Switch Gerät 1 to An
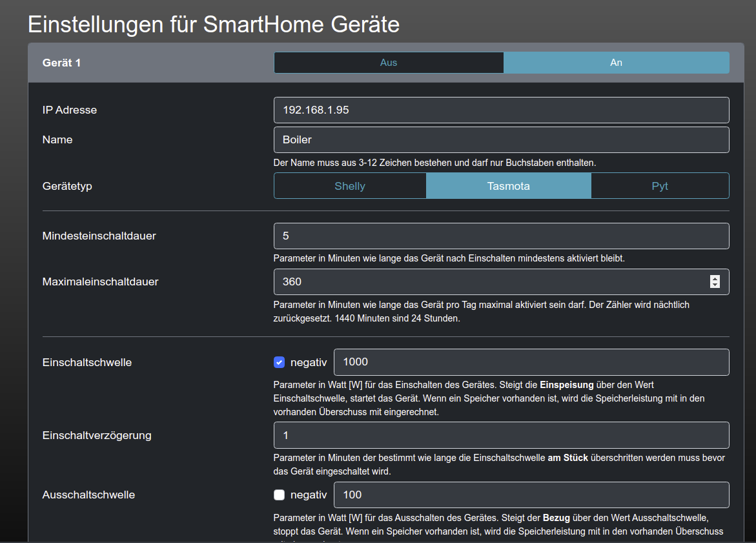 (x=616, y=63)
